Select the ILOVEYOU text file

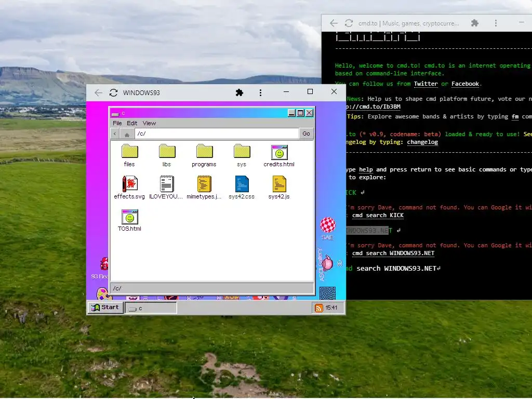click(x=166, y=187)
